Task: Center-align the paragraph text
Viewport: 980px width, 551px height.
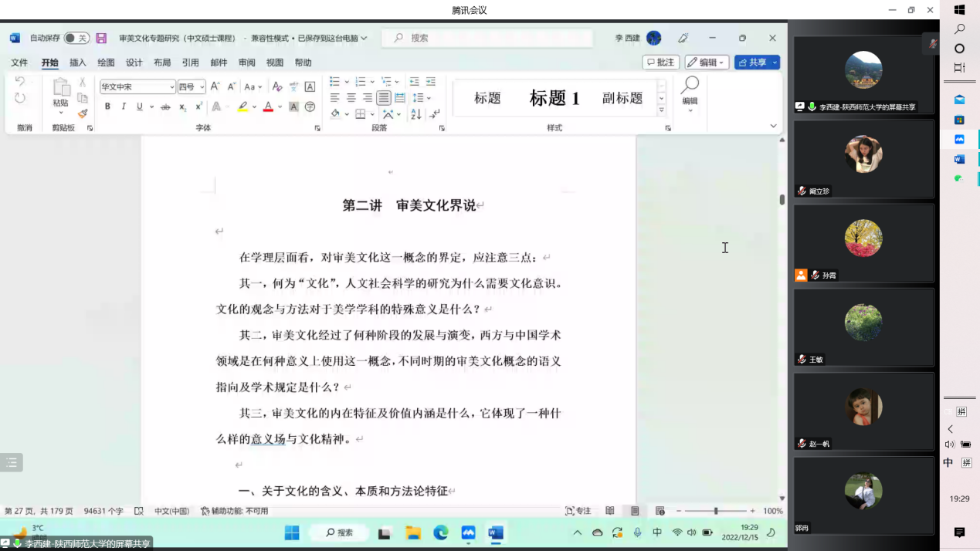Action: pos(351,98)
